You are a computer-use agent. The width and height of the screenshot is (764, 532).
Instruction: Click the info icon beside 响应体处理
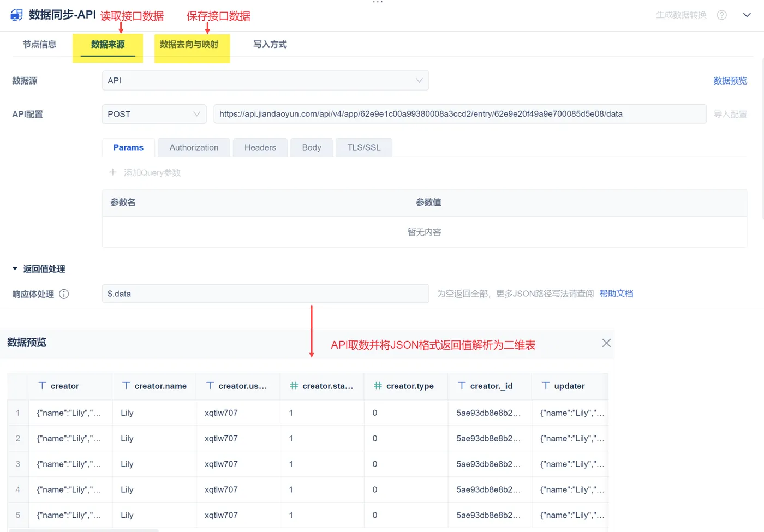[x=64, y=294]
